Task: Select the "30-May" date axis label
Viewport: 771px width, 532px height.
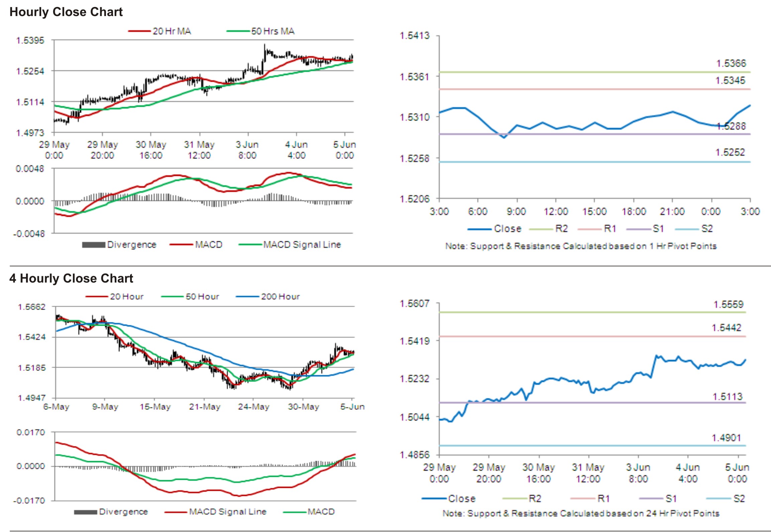Action: pos(304,407)
